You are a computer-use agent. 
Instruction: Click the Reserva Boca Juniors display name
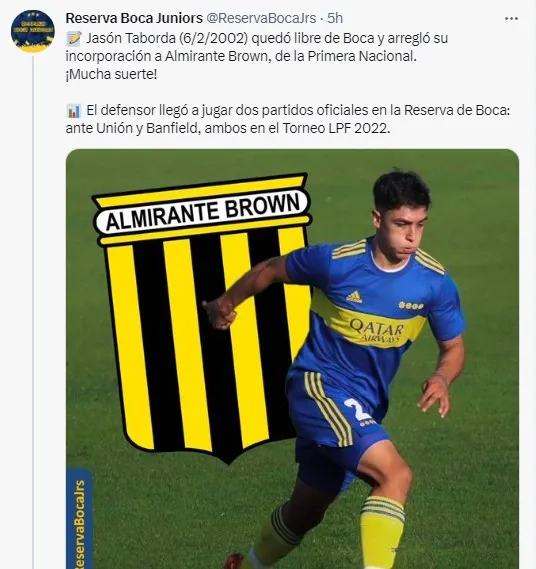(134, 18)
